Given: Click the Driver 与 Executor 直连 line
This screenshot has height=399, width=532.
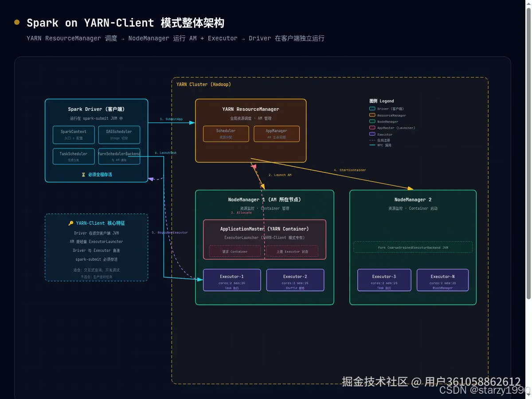Looking at the screenshot, I should (x=96, y=250).
